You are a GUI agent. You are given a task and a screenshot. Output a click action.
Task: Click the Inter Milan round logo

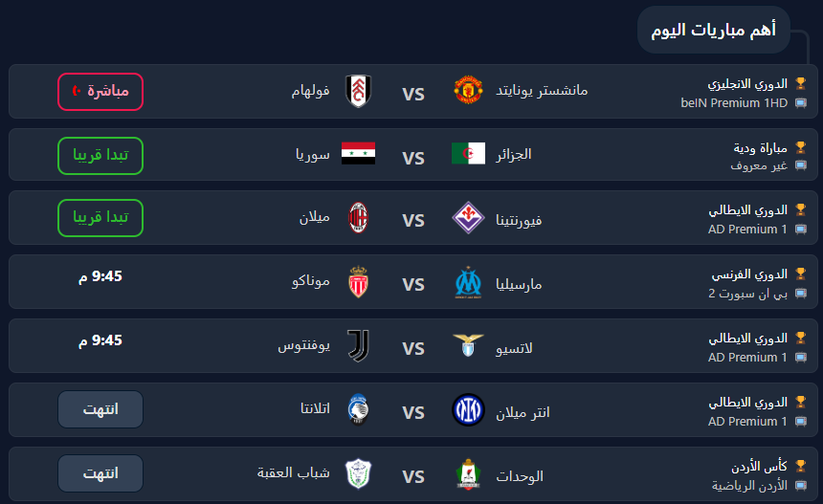[x=468, y=409]
